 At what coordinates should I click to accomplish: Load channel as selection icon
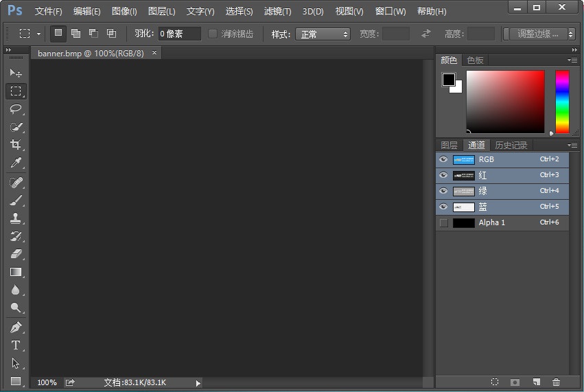pos(494,382)
